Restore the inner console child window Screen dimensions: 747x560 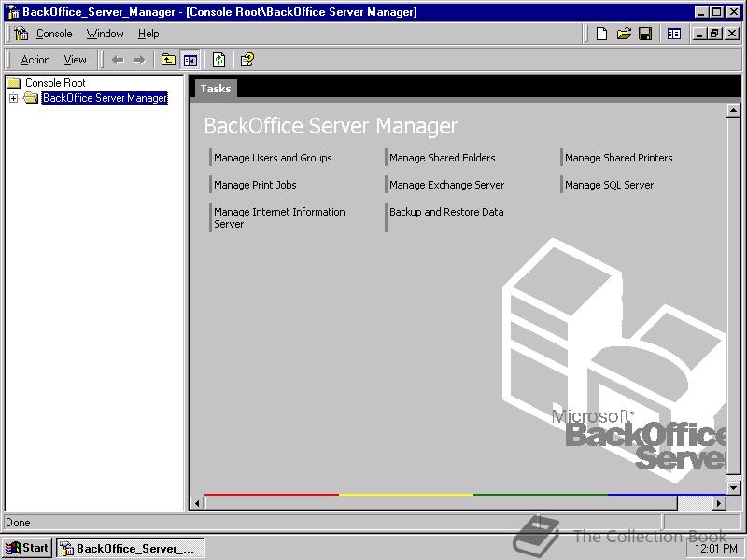[x=714, y=34]
